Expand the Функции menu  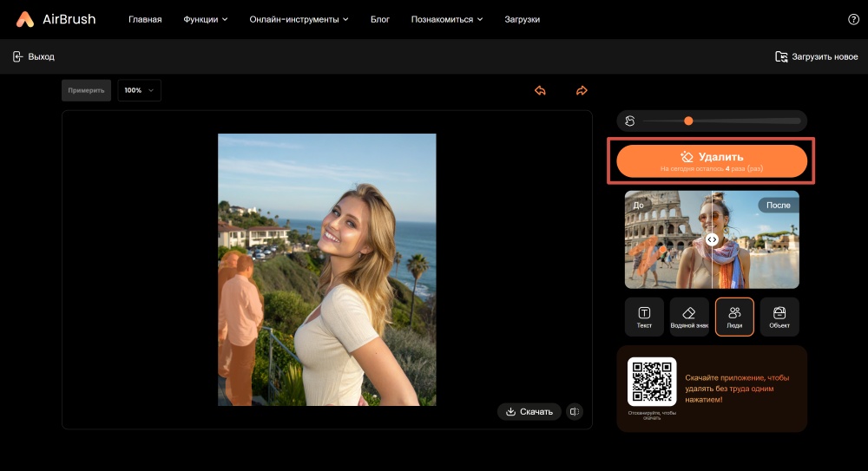(206, 19)
